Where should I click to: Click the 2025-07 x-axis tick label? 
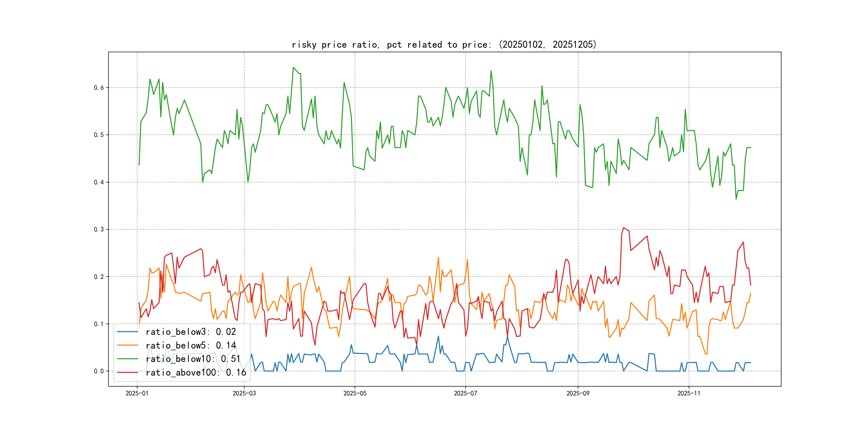[465, 393]
